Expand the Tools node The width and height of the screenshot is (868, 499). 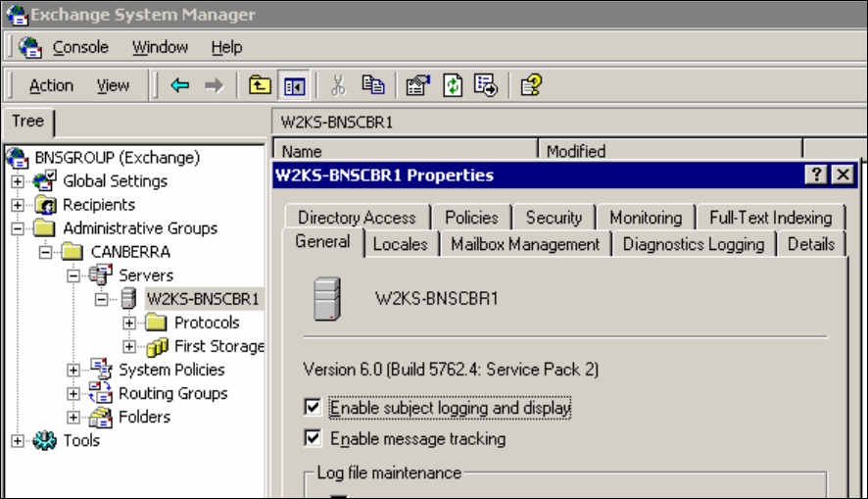click(18, 441)
